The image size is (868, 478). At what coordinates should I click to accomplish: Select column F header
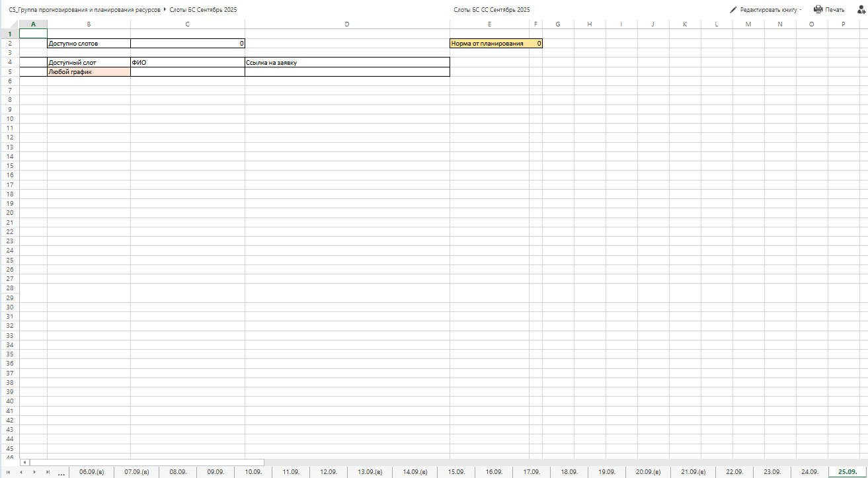click(535, 24)
